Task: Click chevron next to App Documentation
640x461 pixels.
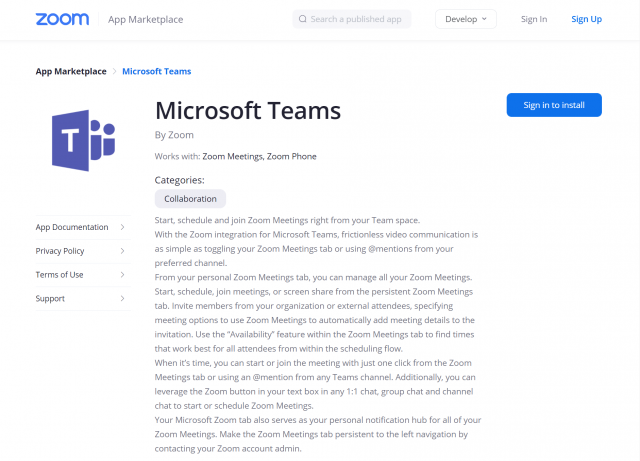Action: pyautogui.click(x=122, y=227)
